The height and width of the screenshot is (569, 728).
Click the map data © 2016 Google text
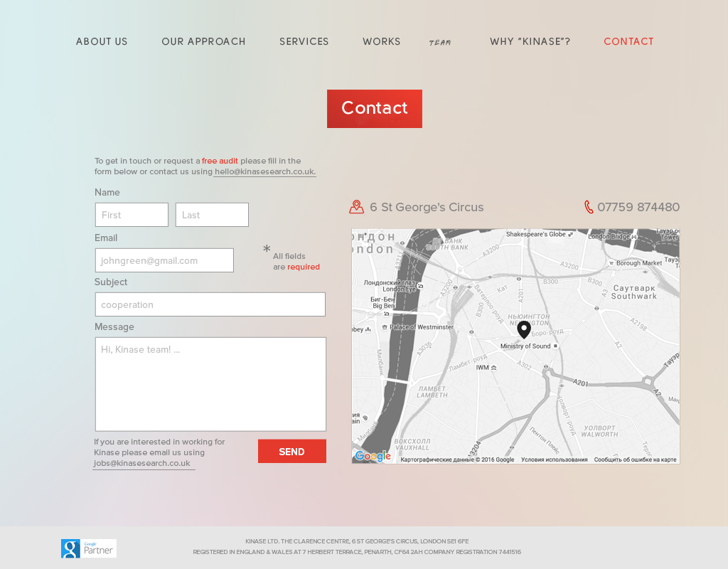[x=457, y=459]
